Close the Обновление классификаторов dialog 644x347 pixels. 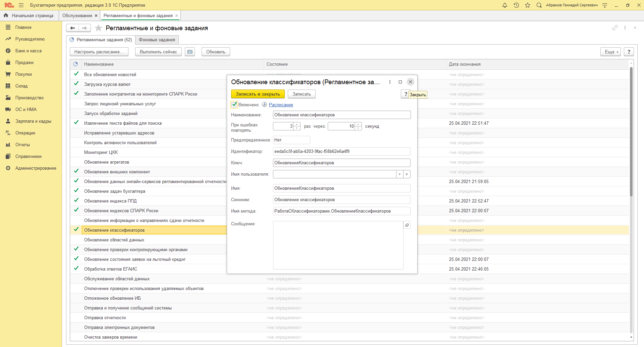[410, 82]
